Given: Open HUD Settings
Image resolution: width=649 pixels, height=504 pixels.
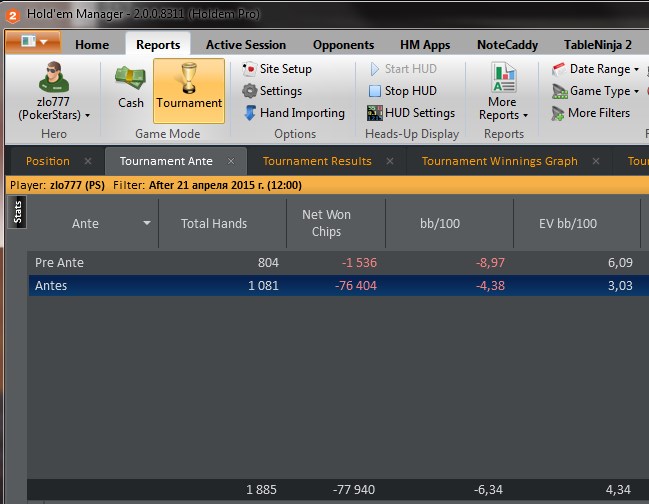Looking at the screenshot, I should (x=411, y=113).
